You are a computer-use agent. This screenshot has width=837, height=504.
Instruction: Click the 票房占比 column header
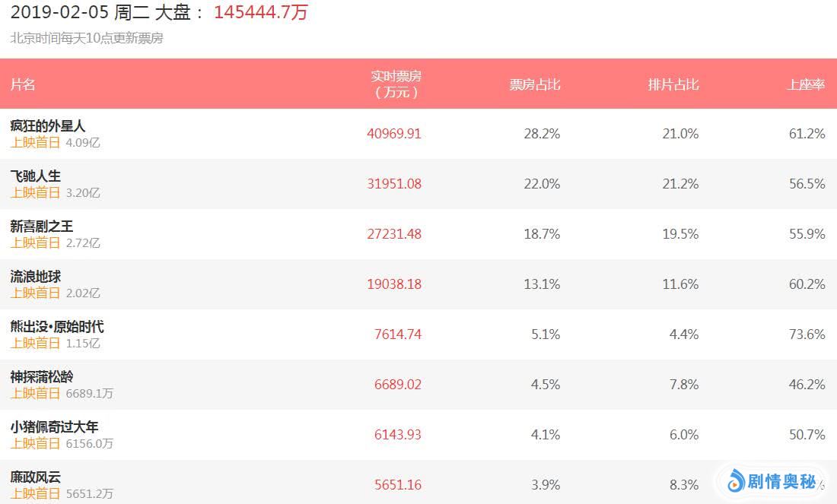click(x=535, y=84)
